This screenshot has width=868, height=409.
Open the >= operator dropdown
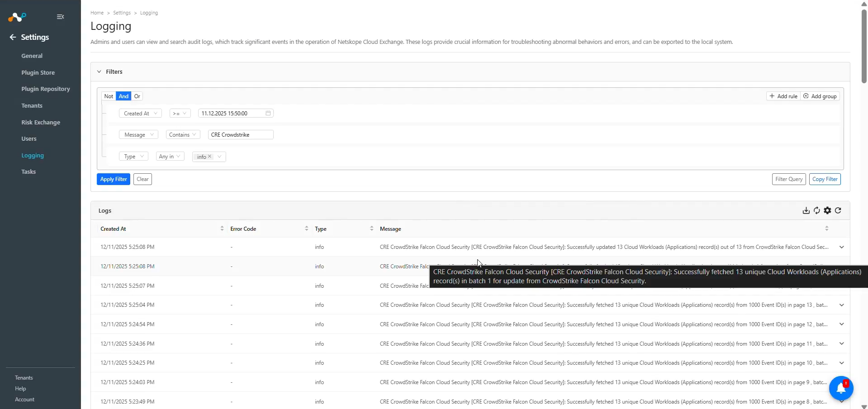pyautogui.click(x=180, y=113)
